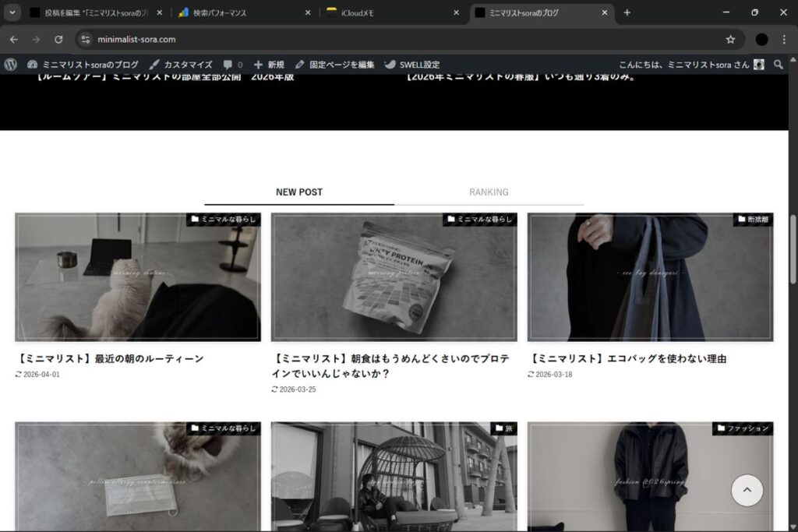Open the エコバッグを使わない理由 post title
Screen dimensions: 798x532
[628, 359]
